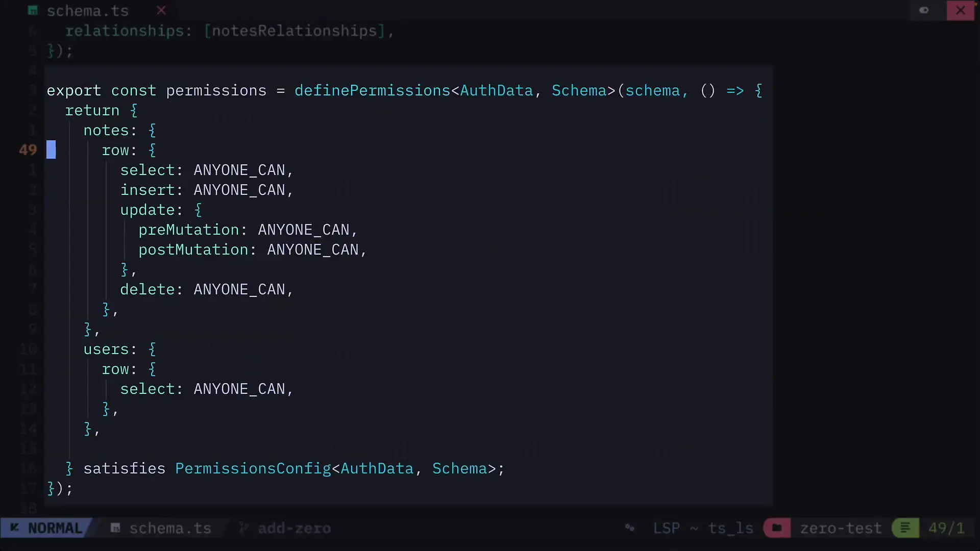This screenshot has width=980, height=551.
Task: Click the 'schema,' argument on the export line
Action: pyautogui.click(x=657, y=91)
